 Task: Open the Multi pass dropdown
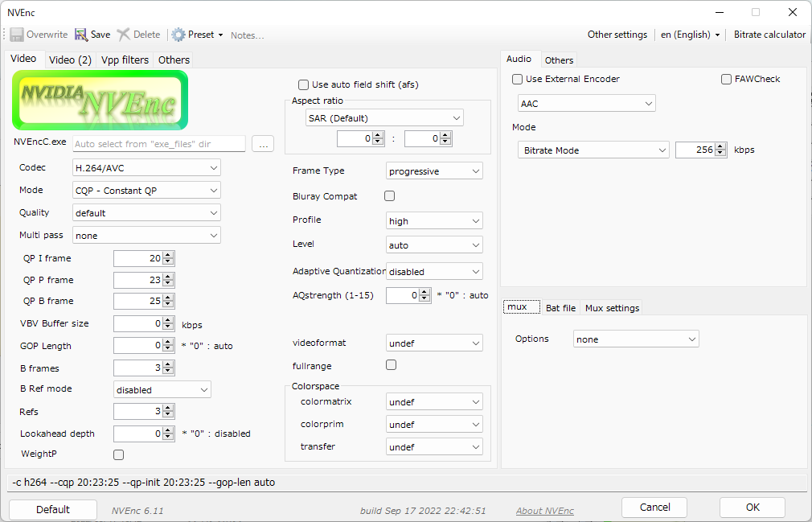146,235
